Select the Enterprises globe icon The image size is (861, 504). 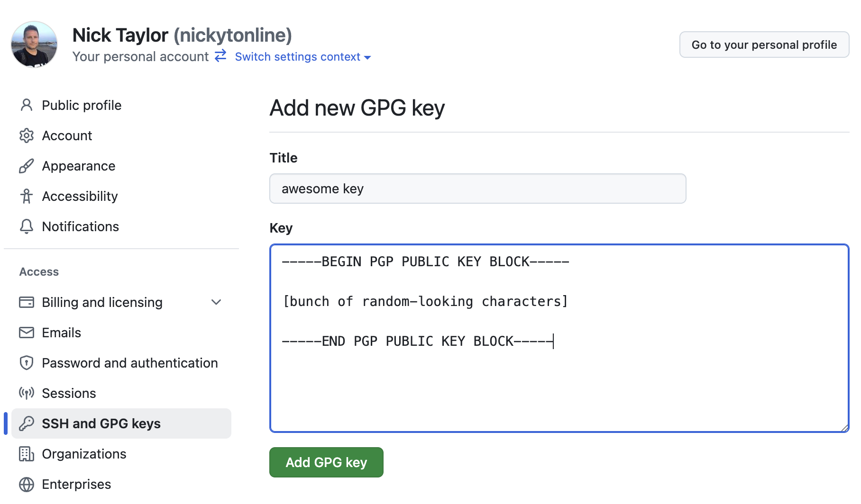27,484
